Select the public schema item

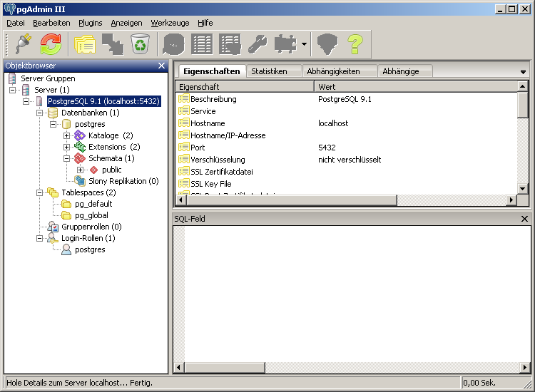point(111,170)
